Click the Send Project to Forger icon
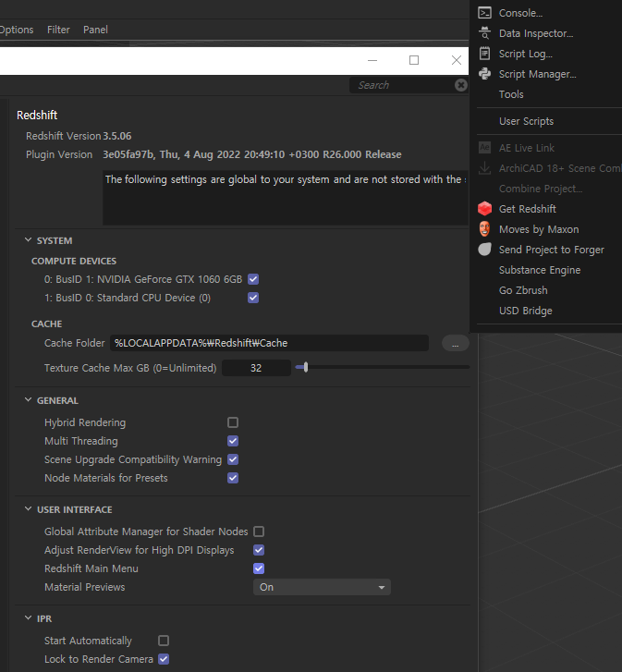The width and height of the screenshot is (622, 672). (484, 250)
